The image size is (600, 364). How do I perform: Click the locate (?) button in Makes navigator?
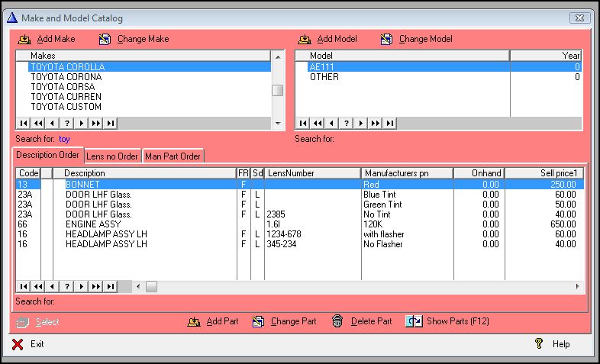(x=67, y=123)
